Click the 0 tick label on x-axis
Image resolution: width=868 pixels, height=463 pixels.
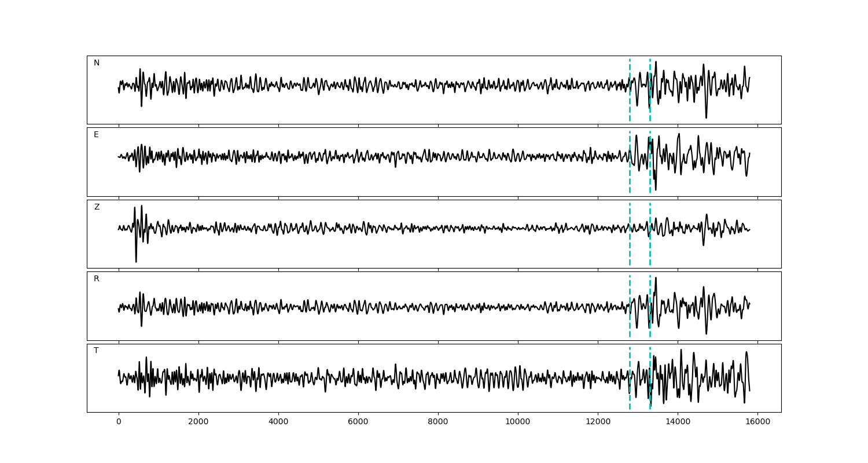click(x=119, y=422)
